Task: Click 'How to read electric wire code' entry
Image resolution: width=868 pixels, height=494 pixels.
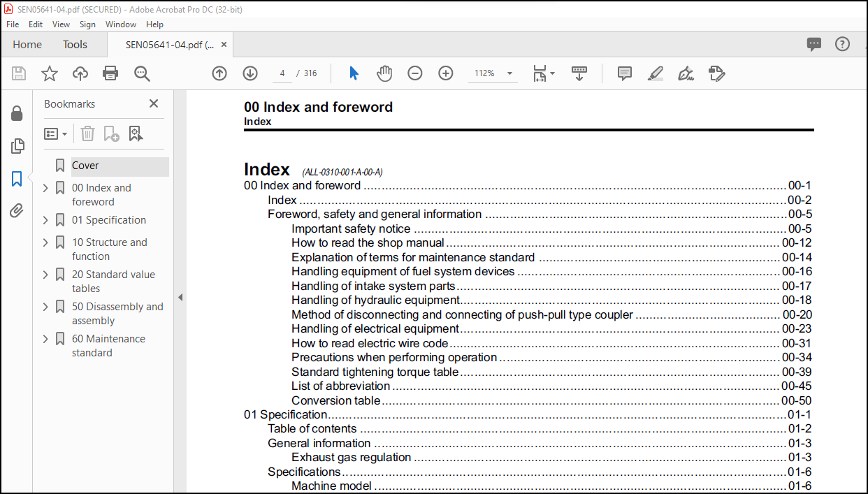Action: coord(370,343)
